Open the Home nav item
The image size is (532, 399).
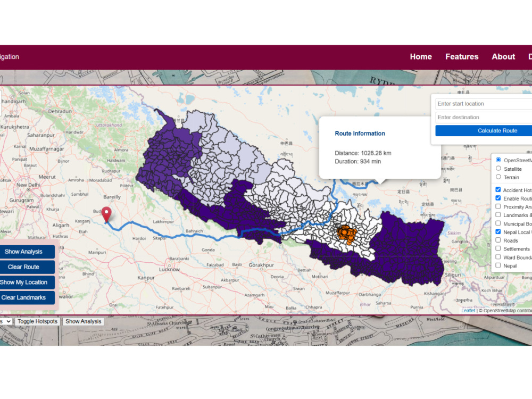tap(421, 57)
